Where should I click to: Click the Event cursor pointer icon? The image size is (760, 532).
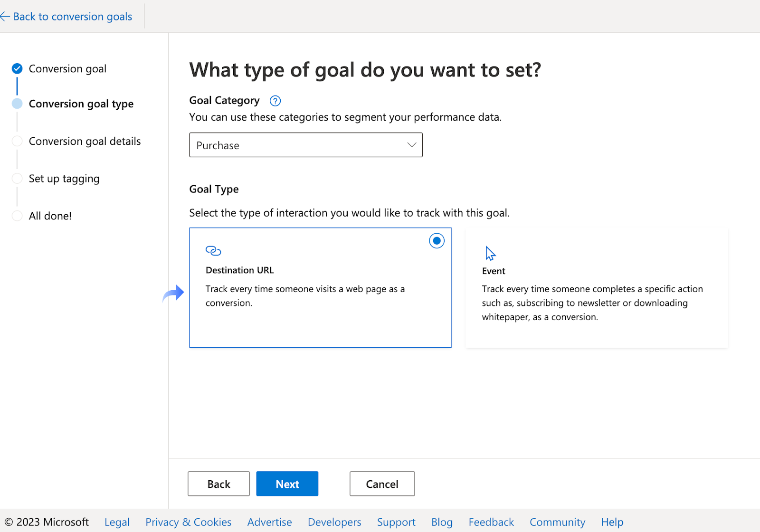(490, 253)
